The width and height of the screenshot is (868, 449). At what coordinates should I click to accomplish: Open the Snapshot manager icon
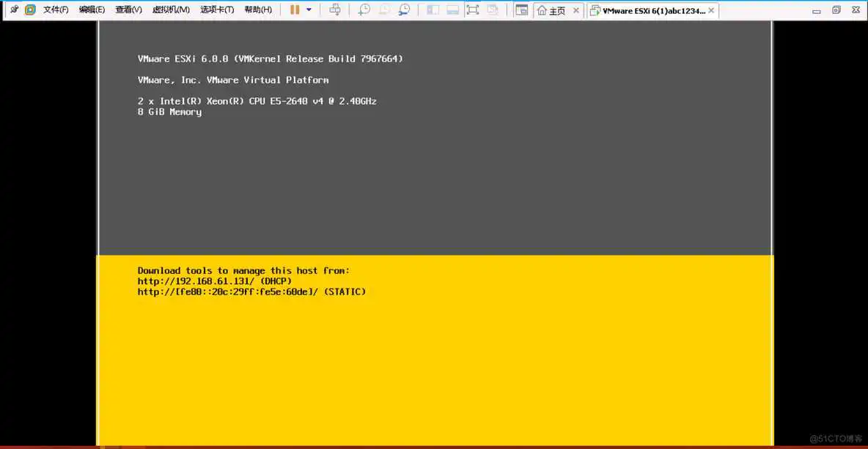coord(405,10)
